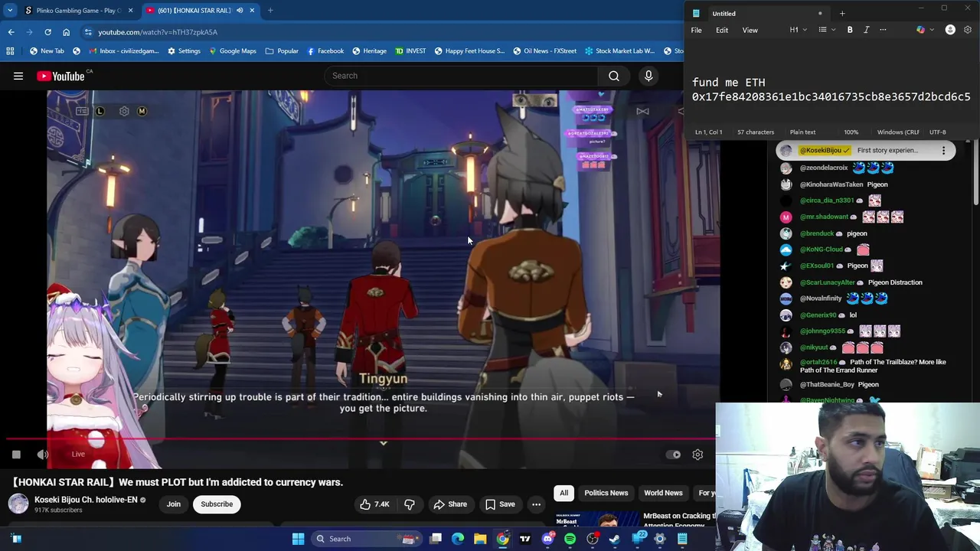Viewport: 980px width, 551px height.
Task: Select the World News filter chip
Action: (663, 493)
